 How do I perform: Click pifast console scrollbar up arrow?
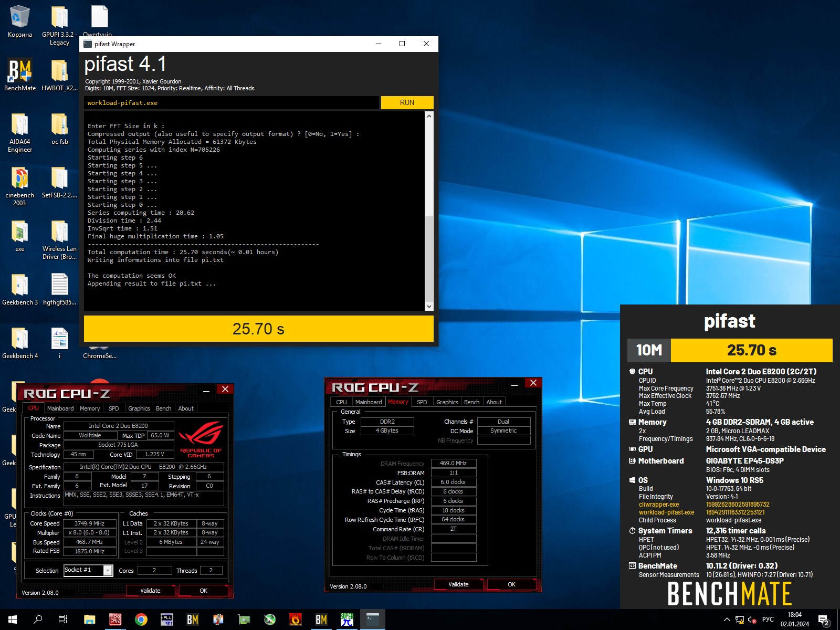(429, 116)
